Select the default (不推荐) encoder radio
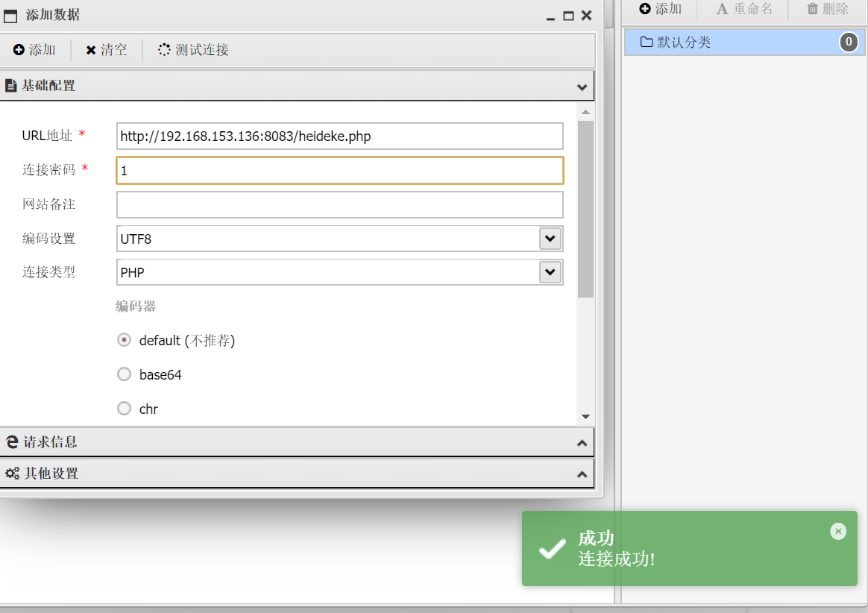This screenshot has width=868, height=613. click(124, 340)
